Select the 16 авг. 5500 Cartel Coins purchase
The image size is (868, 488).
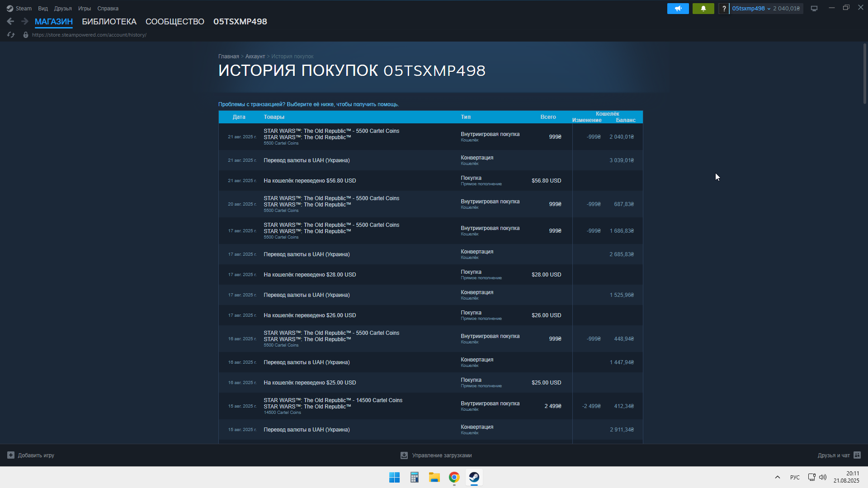coord(430,339)
